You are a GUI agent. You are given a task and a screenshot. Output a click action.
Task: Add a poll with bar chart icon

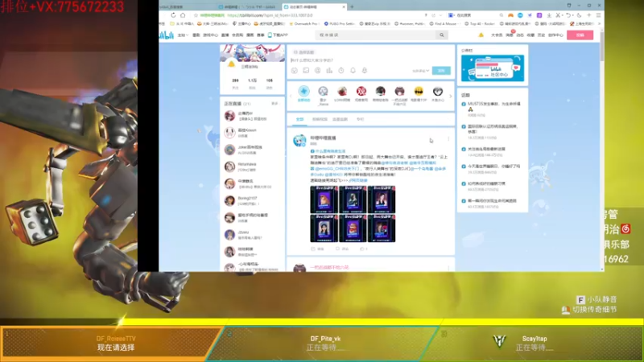click(x=329, y=71)
